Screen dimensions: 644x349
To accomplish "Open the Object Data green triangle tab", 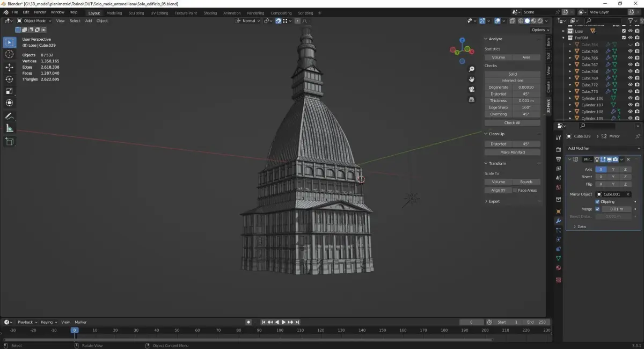I will pyautogui.click(x=558, y=258).
